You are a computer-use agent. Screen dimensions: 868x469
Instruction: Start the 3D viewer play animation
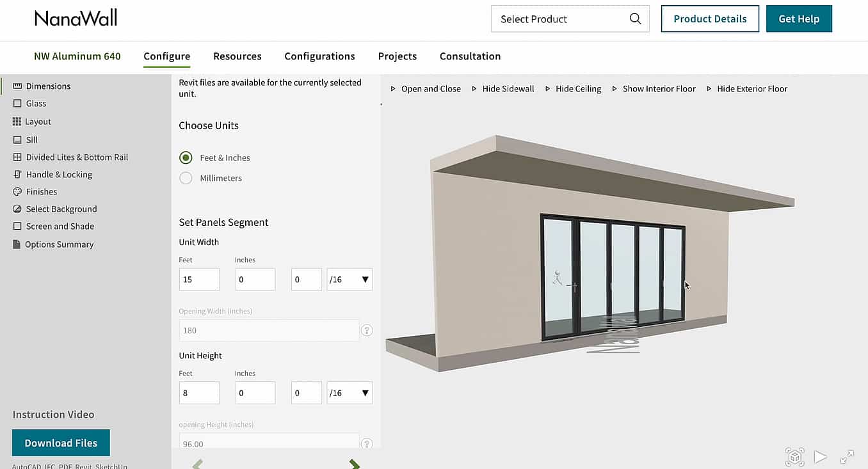point(821,457)
